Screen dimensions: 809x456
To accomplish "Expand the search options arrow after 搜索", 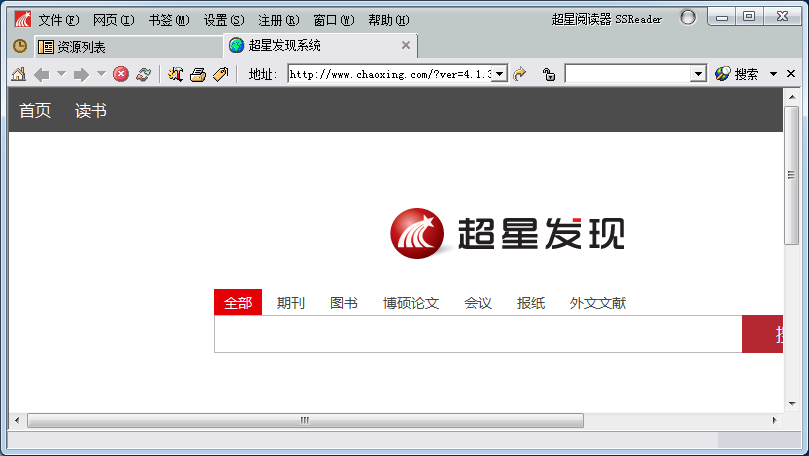I will pos(773,74).
